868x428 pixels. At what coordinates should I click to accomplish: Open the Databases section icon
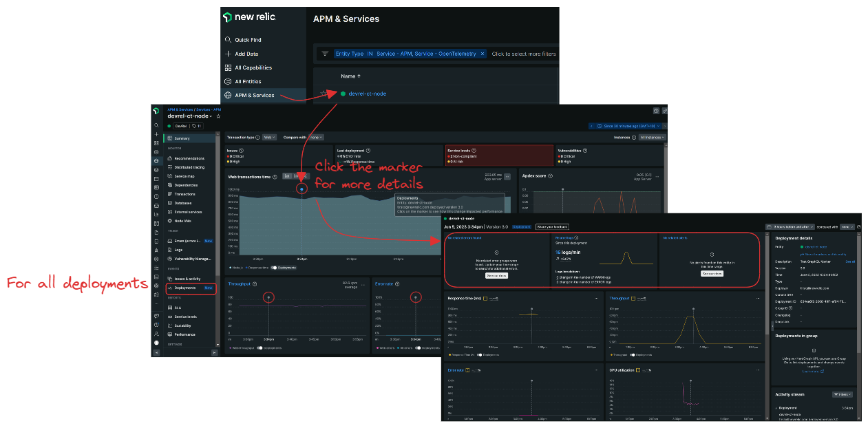(170, 203)
